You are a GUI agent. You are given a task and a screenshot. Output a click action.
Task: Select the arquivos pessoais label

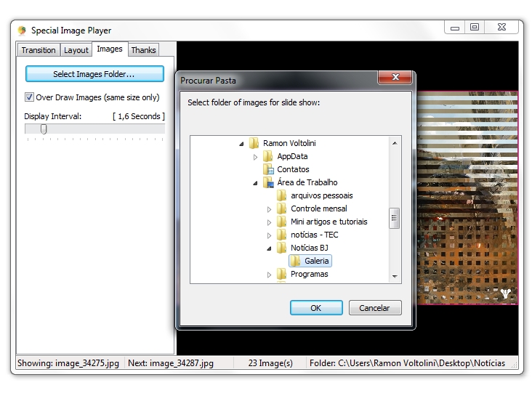[x=322, y=195]
